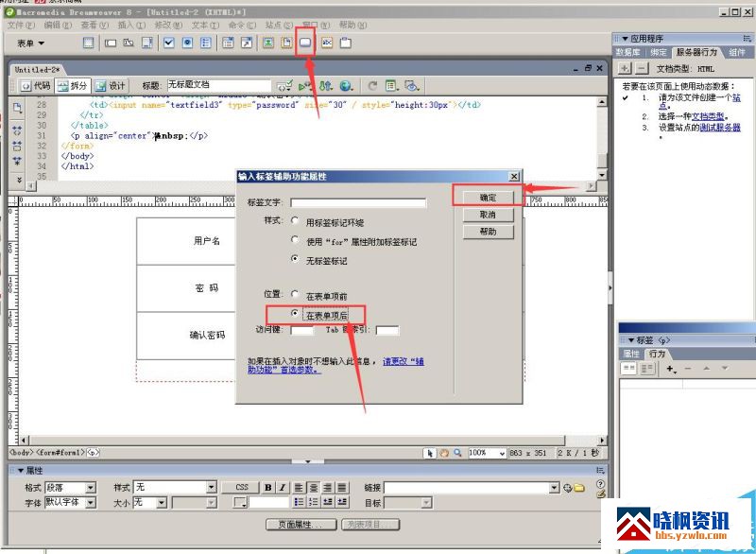Viewport: 756px width, 554px height.
Task: Click the Italic formatting button in Properties
Action: click(282, 488)
